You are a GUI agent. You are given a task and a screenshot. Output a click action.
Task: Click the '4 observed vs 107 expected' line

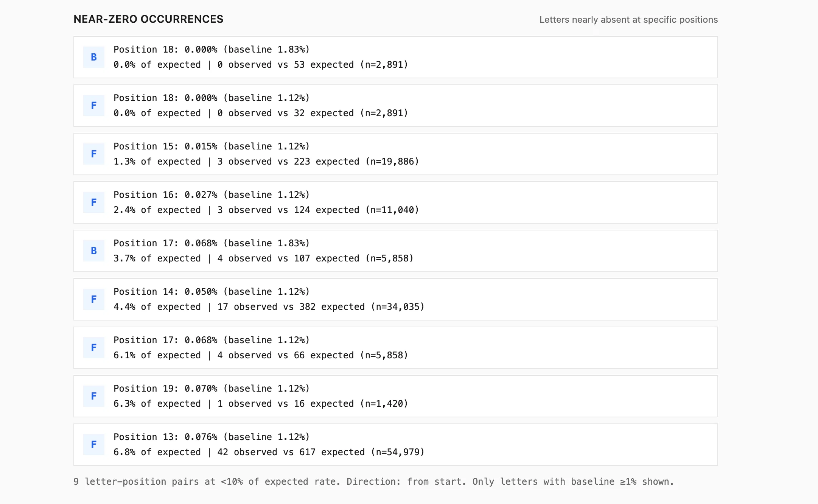(263, 258)
